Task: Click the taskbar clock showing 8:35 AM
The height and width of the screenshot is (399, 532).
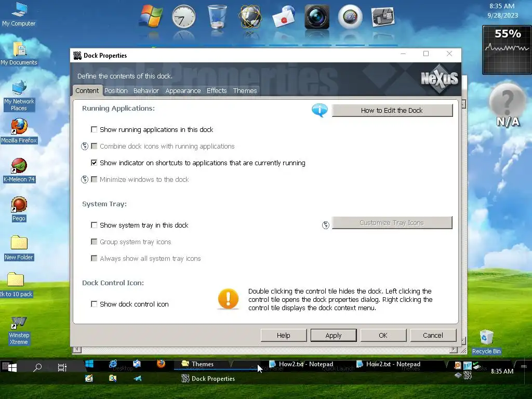Action: [x=502, y=371]
